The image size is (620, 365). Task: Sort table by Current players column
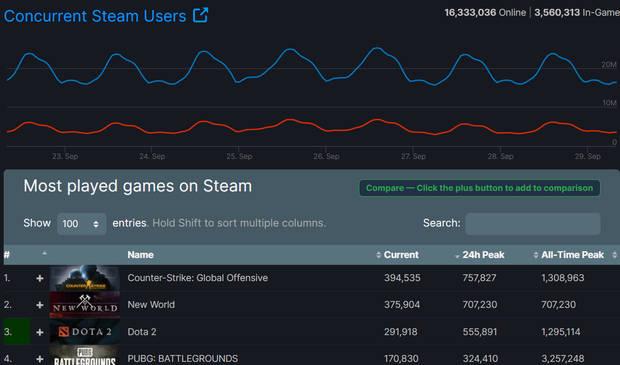pyautogui.click(x=401, y=255)
